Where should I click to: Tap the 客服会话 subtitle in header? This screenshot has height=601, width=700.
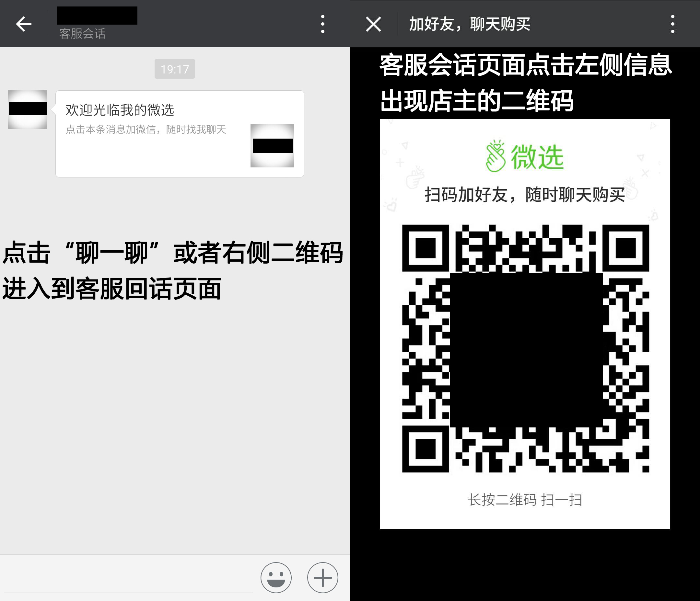pyautogui.click(x=82, y=33)
